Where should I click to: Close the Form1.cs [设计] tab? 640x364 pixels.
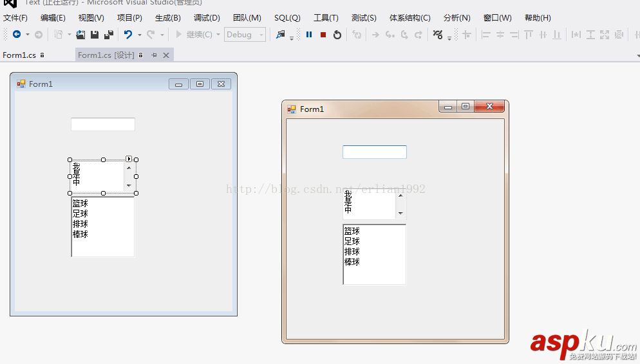(166, 55)
